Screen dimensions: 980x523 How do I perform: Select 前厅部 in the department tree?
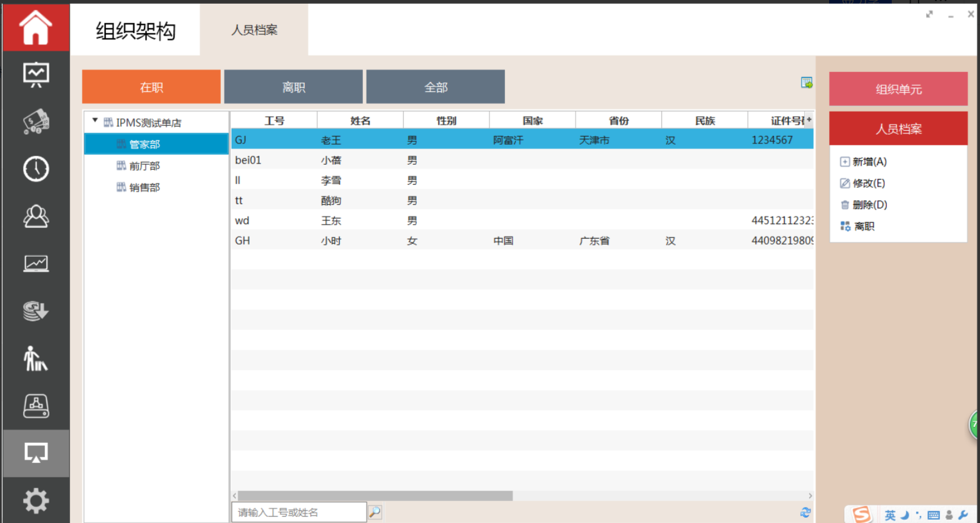click(x=145, y=166)
